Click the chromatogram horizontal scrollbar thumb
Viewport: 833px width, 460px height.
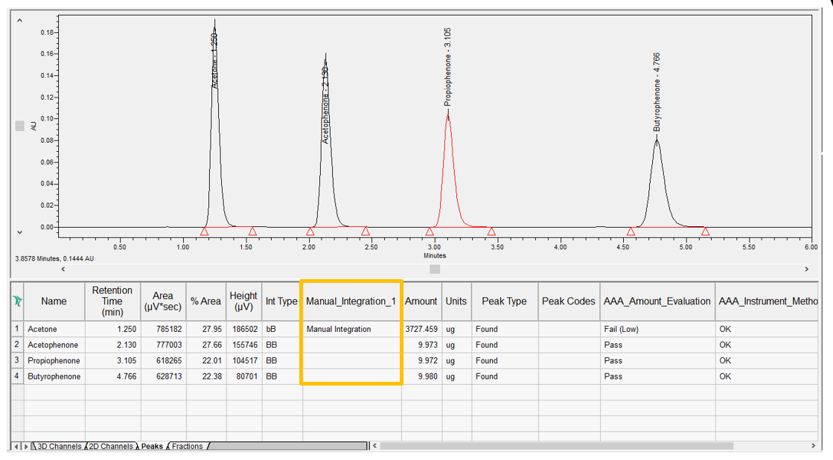click(434, 268)
